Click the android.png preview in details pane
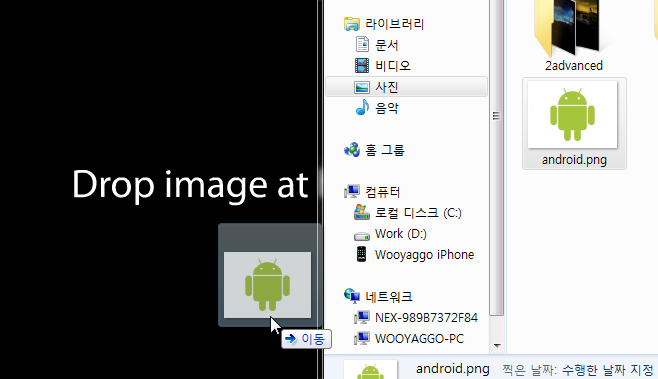This screenshot has height=379, width=658. (370, 370)
